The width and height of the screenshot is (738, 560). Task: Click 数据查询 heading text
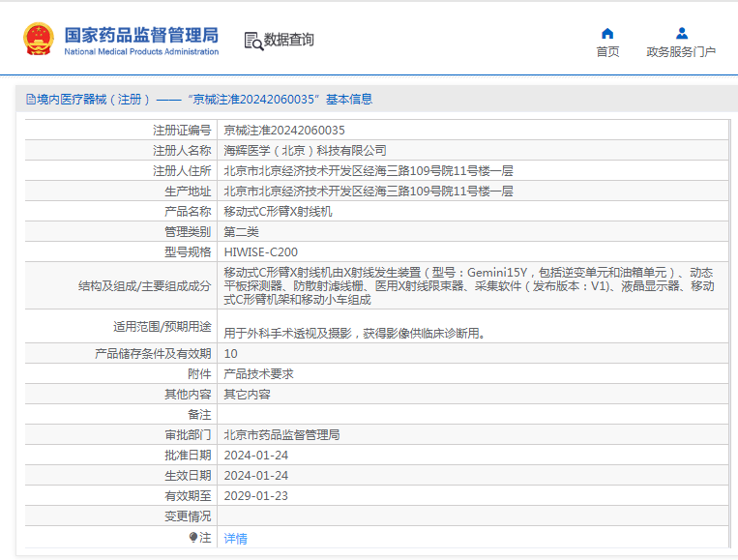pos(288,40)
